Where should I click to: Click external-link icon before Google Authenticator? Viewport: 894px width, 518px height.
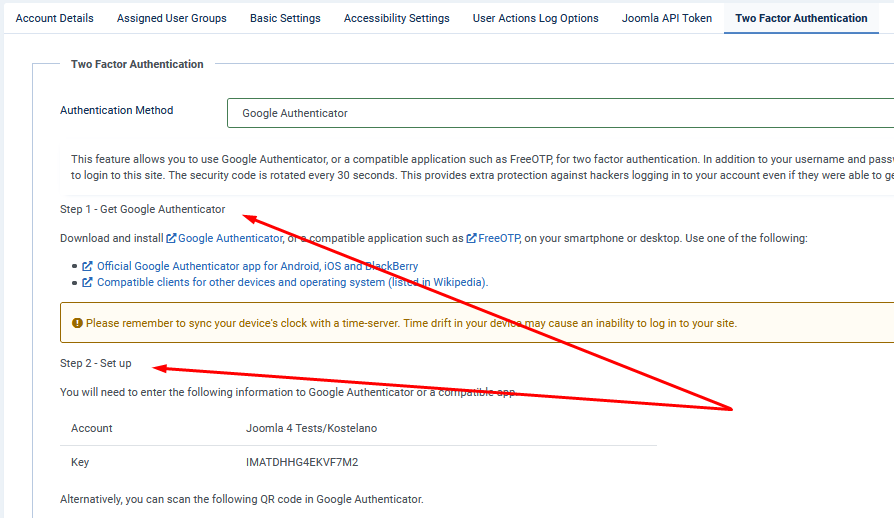click(171, 238)
